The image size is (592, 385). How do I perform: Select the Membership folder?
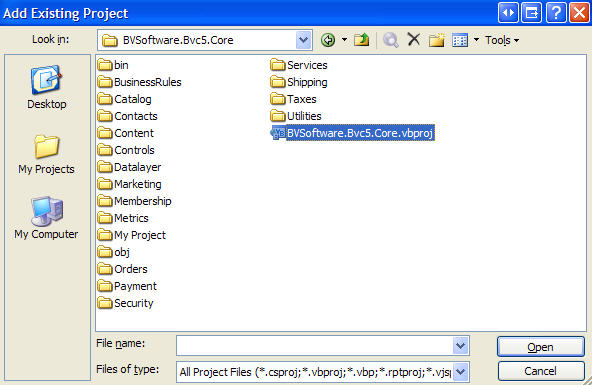tap(134, 201)
